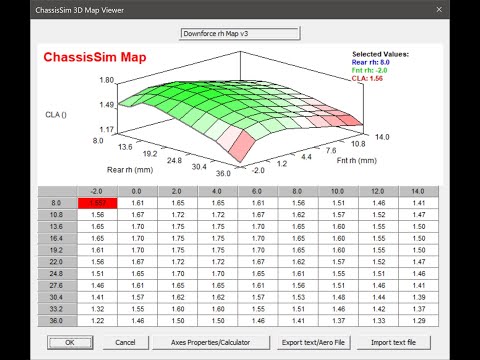Select the 16.4 row header
This screenshot has height=360, width=480.
click(x=57, y=238)
